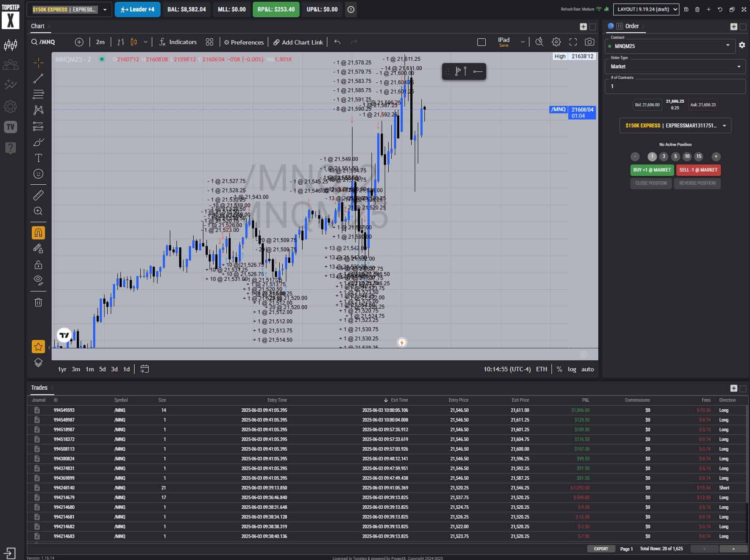Select the 5d time range

102,369
